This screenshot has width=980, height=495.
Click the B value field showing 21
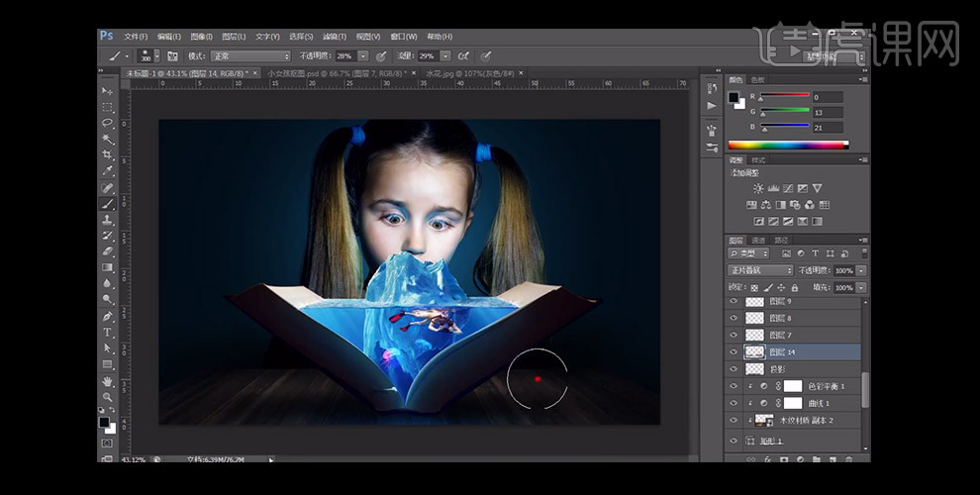[828, 128]
